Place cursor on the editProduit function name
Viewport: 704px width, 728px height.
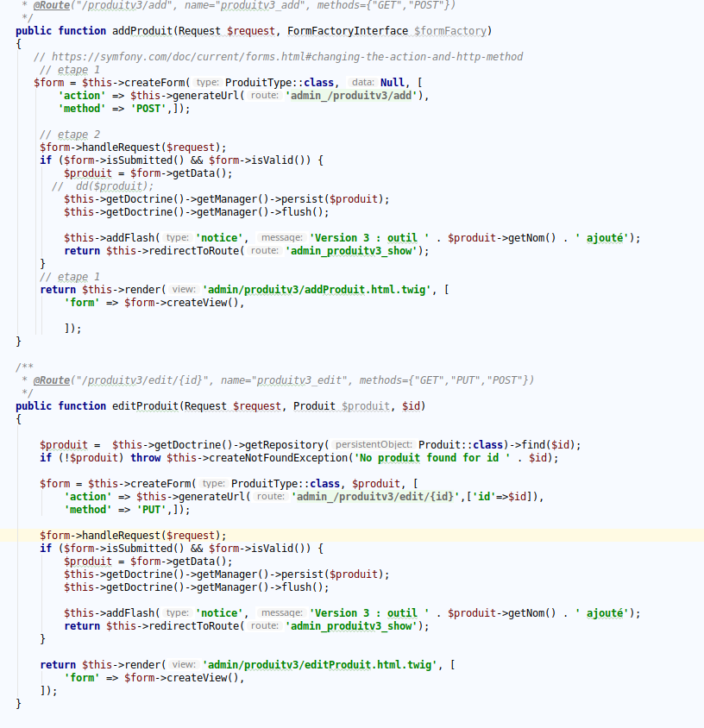[x=148, y=406]
